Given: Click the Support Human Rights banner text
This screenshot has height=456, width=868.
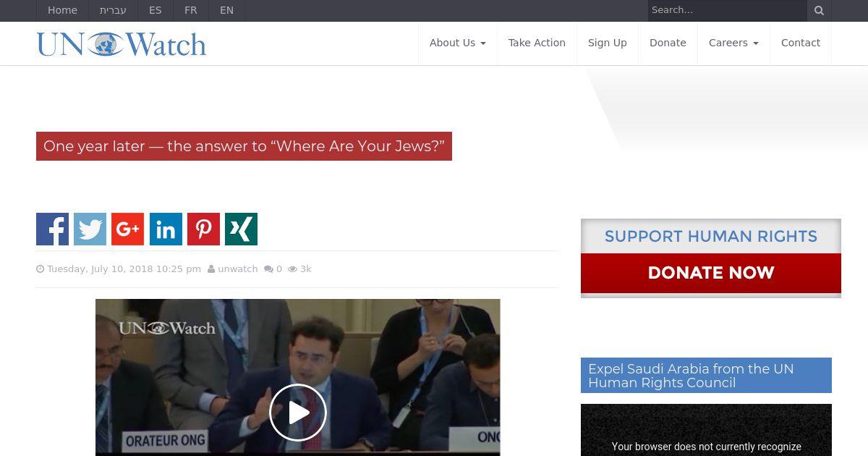Looking at the screenshot, I should tap(711, 237).
